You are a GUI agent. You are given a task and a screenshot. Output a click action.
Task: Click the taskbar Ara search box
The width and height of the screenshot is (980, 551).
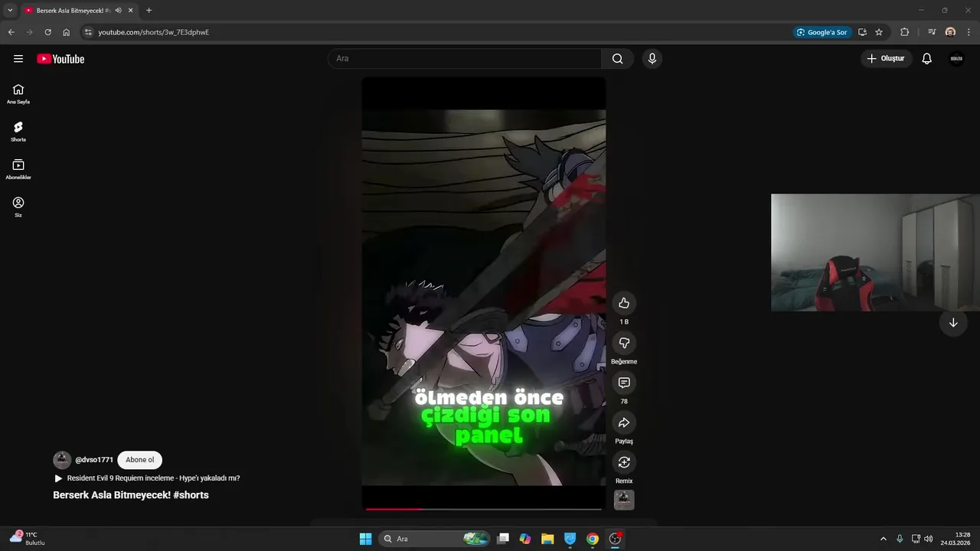tap(435, 539)
